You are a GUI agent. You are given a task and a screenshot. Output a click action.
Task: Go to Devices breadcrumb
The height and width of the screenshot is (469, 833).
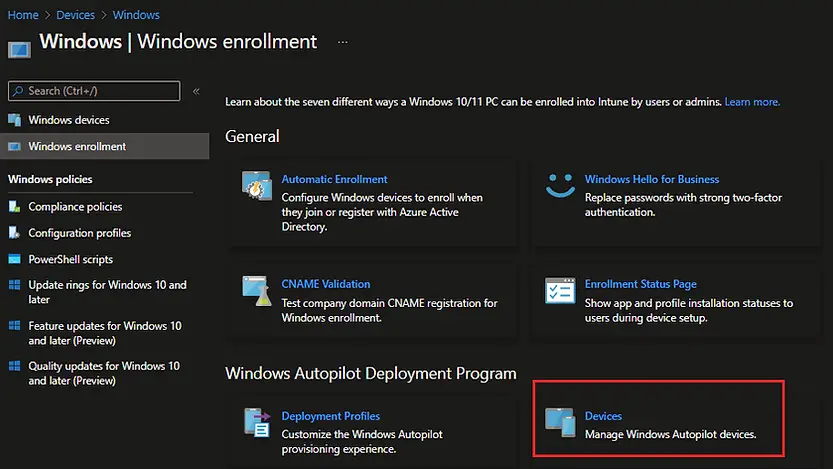pos(75,15)
